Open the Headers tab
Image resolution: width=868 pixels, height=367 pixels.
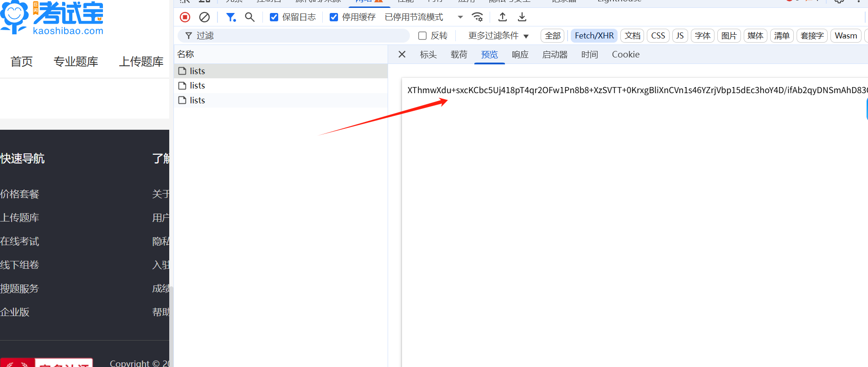(428, 55)
